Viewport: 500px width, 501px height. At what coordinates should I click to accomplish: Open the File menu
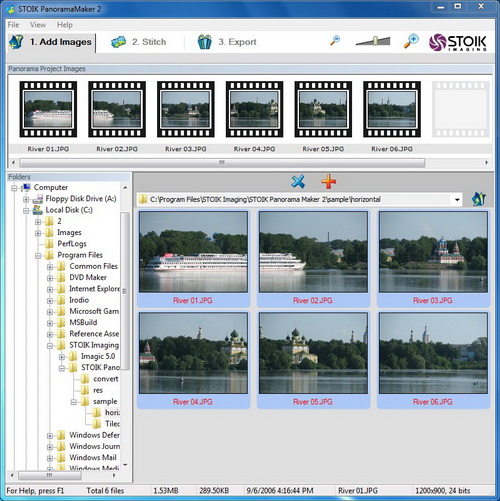tap(13, 25)
